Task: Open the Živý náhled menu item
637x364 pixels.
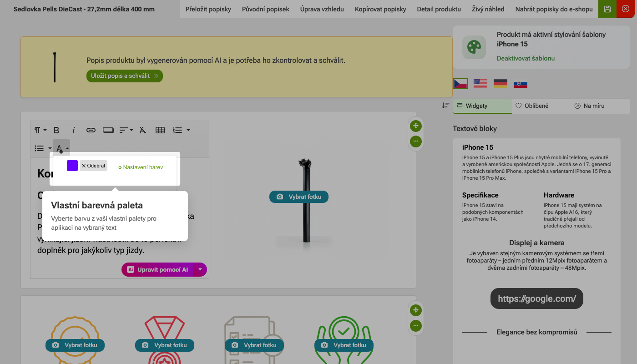Action: [x=488, y=9]
